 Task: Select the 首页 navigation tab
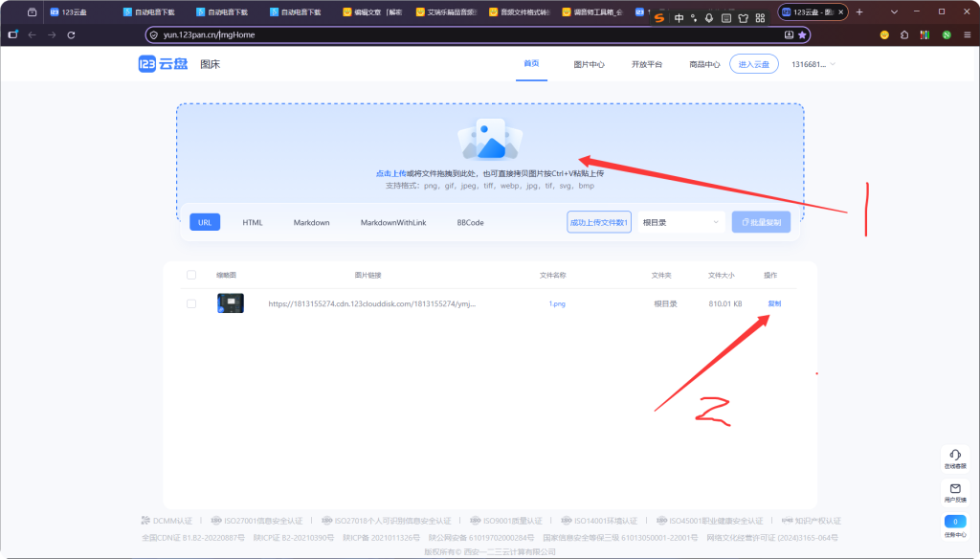(x=531, y=64)
